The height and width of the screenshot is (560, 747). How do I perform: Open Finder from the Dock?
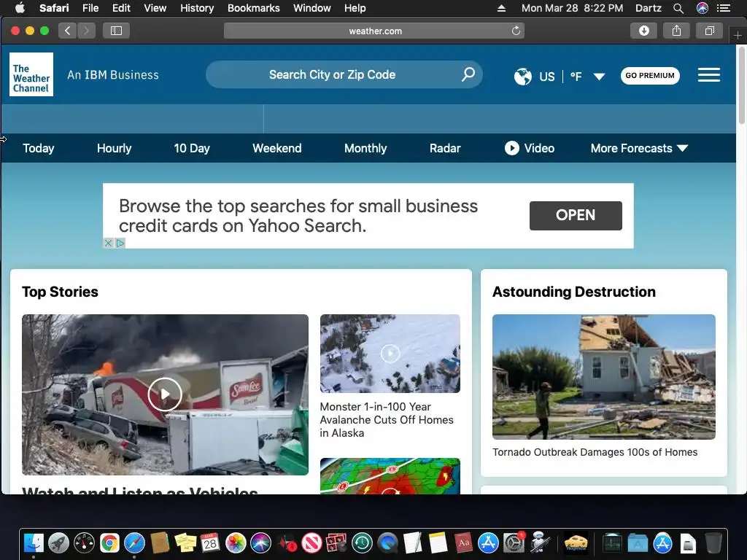34,542
